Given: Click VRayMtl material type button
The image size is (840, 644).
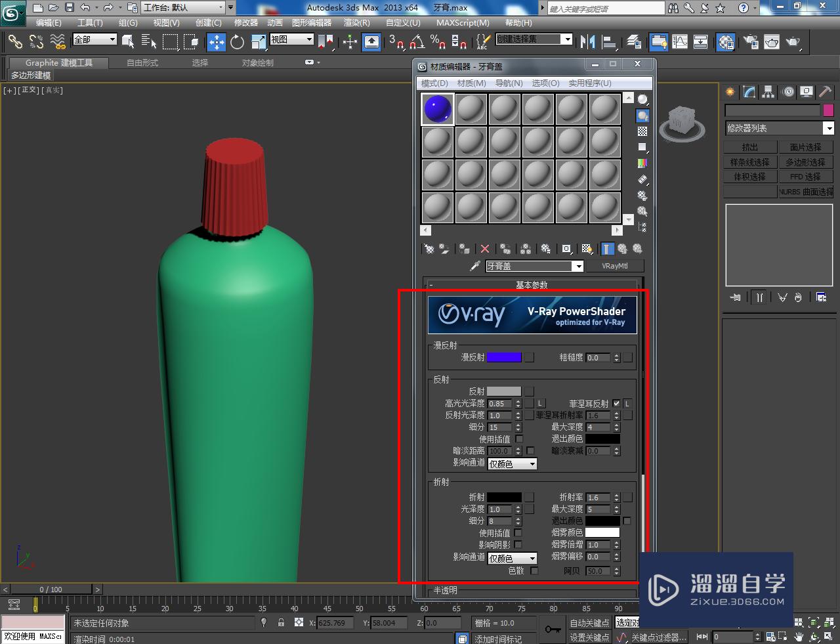Looking at the screenshot, I should point(615,266).
